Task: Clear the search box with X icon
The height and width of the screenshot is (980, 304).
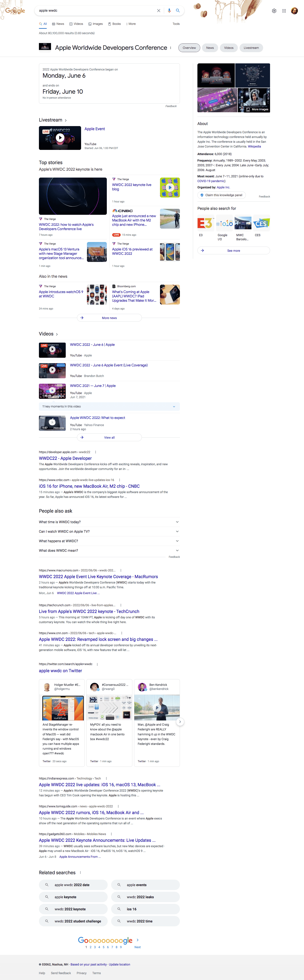Action: [159, 11]
